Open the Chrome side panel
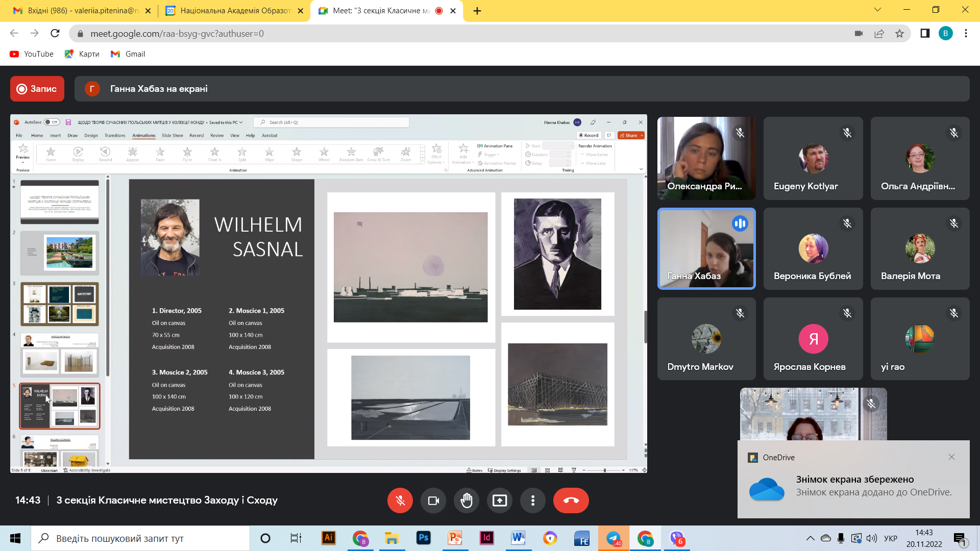The width and height of the screenshot is (980, 551). [x=925, y=34]
